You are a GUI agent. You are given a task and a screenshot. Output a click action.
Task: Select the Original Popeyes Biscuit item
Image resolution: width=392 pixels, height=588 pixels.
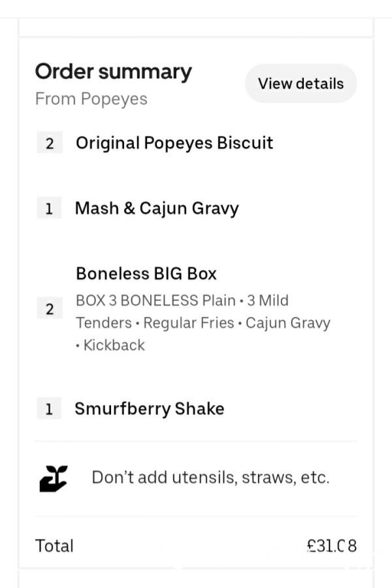[174, 143]
